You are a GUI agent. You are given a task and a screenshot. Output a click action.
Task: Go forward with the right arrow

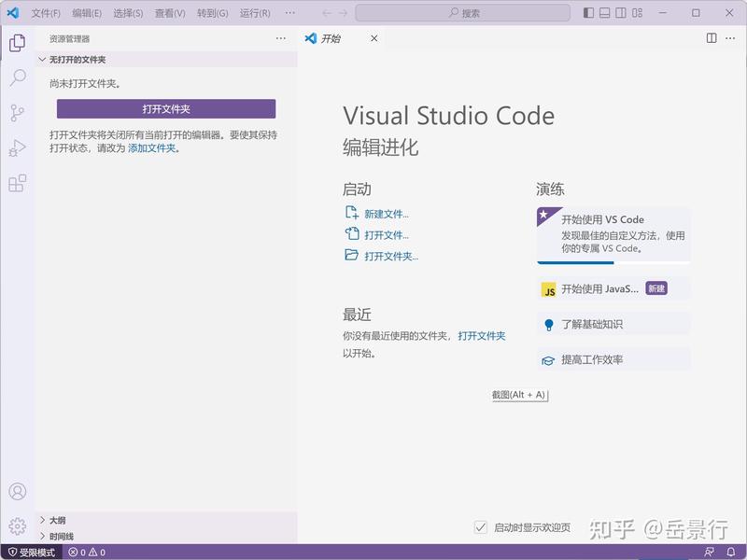click(x=343, y=13)
